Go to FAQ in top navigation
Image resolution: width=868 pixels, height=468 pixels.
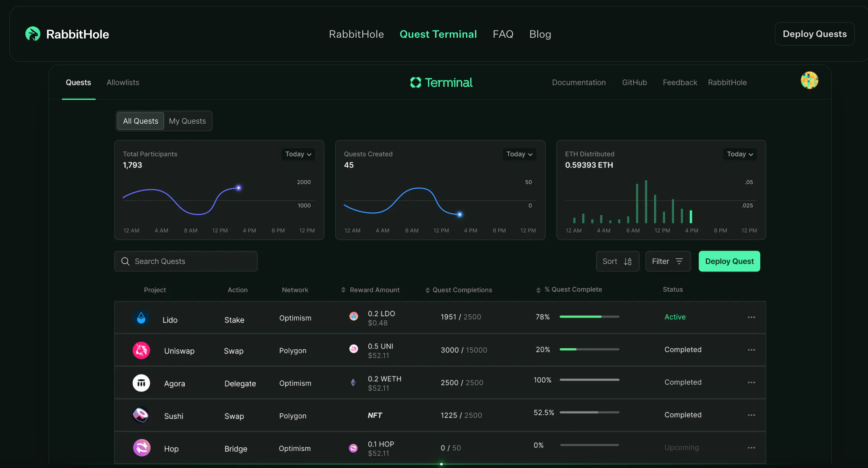pyautogui.click(x=503, y=34)
